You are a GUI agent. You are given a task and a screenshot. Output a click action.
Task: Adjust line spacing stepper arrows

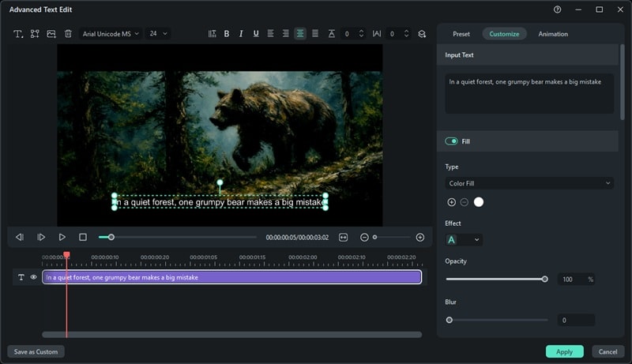pos(361,34)
